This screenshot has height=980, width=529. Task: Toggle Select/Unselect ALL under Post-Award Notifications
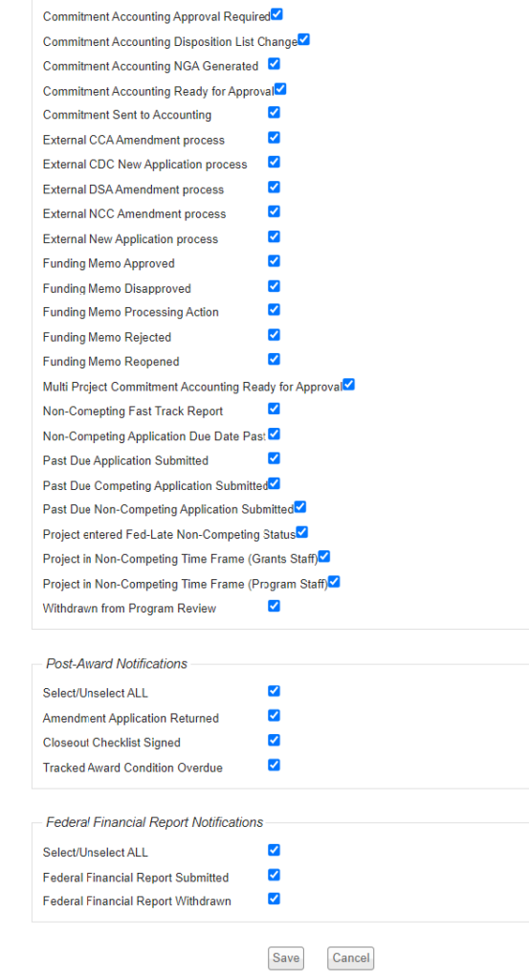pos(275,691)
